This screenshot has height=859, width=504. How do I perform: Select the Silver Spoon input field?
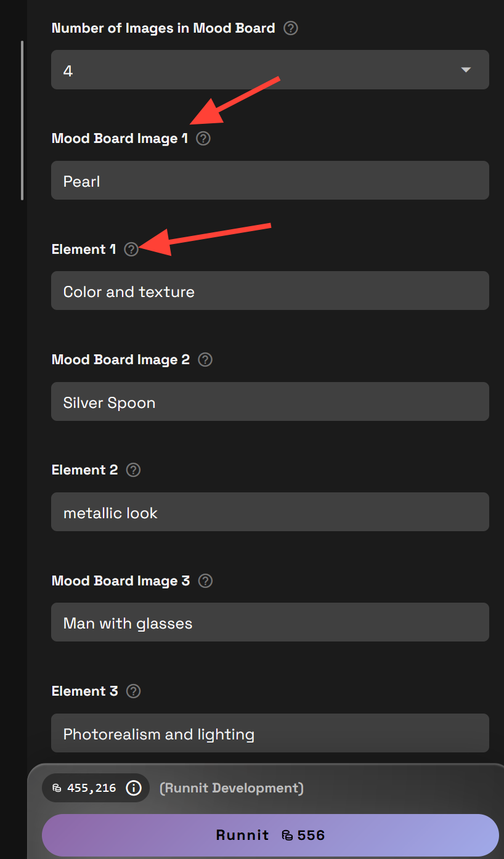[270, 401]
